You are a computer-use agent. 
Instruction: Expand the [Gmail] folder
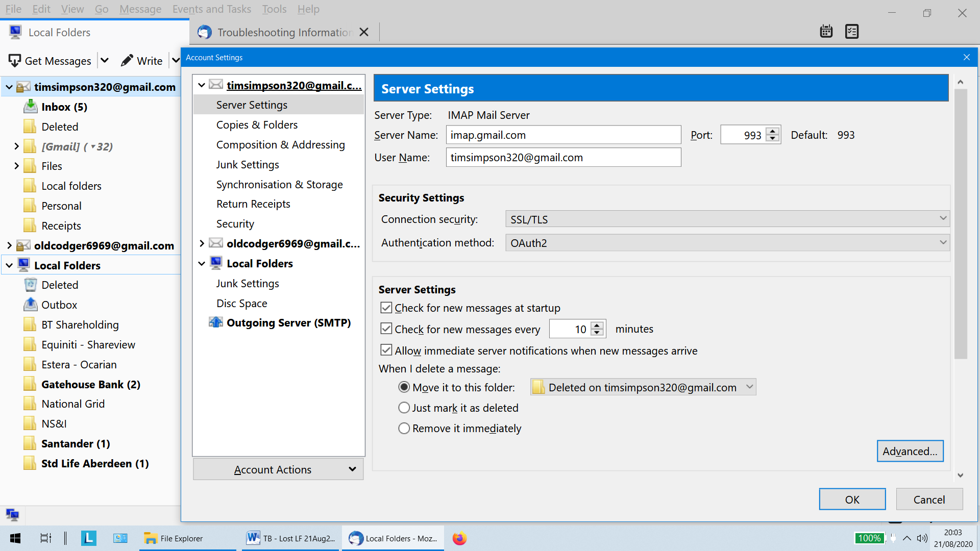(x=16, y=146)
